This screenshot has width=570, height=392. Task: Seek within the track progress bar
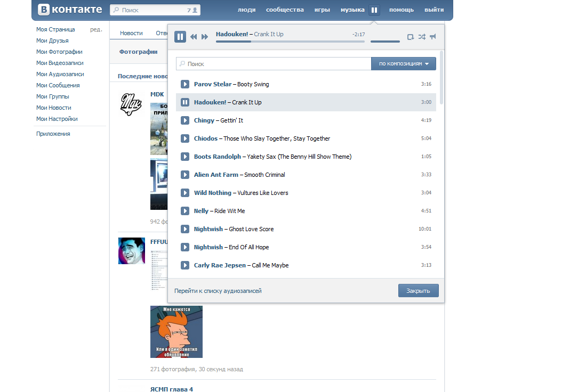[290, 42]
